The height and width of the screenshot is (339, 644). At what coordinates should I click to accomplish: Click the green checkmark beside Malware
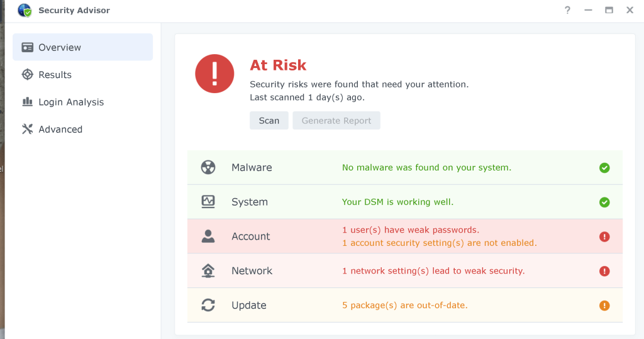coord(604,168)
